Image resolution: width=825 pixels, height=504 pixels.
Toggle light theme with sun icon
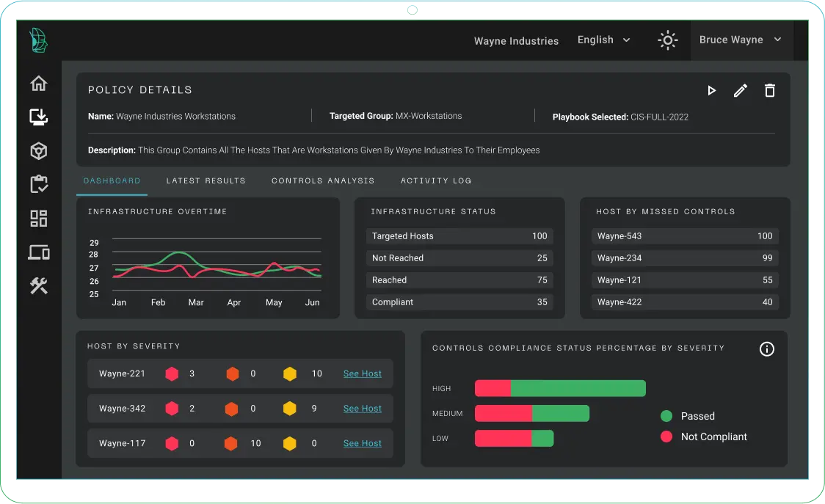[x=668, y=40]
